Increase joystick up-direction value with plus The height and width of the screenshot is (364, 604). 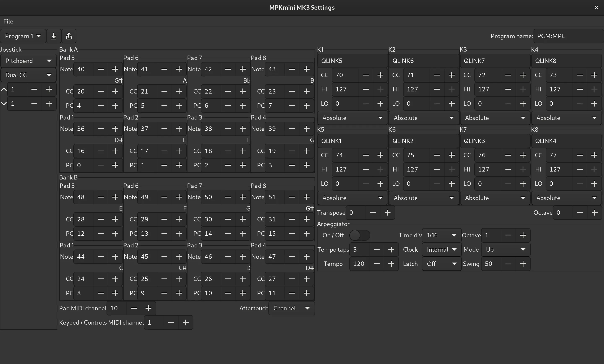click(49, 89)
